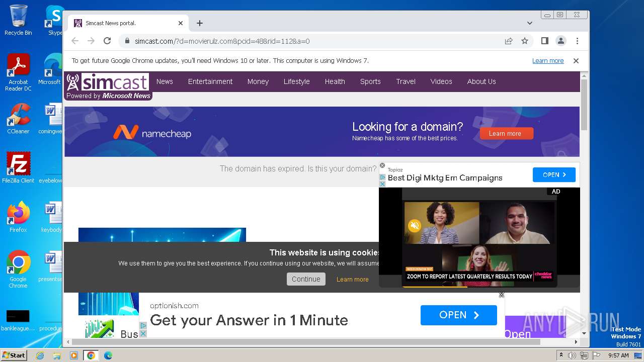Click OPEN on optionish.com ad
644x362 pixels.
[x=459, y=315]
